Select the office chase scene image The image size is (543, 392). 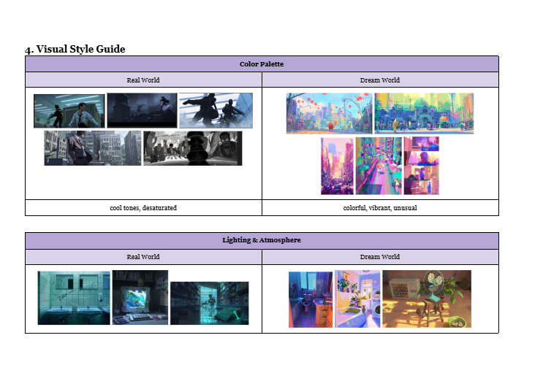[x=69, y=111]
